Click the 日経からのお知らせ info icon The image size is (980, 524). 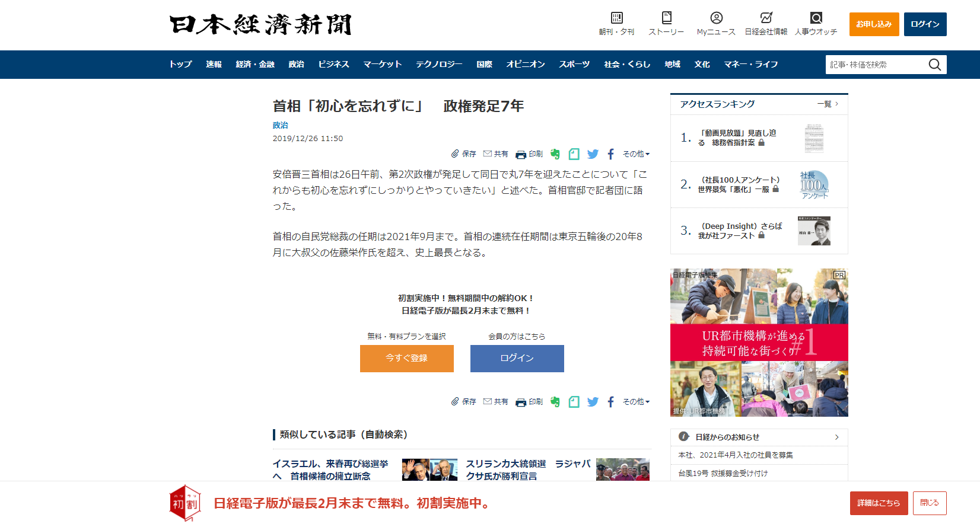pos(684,437)
